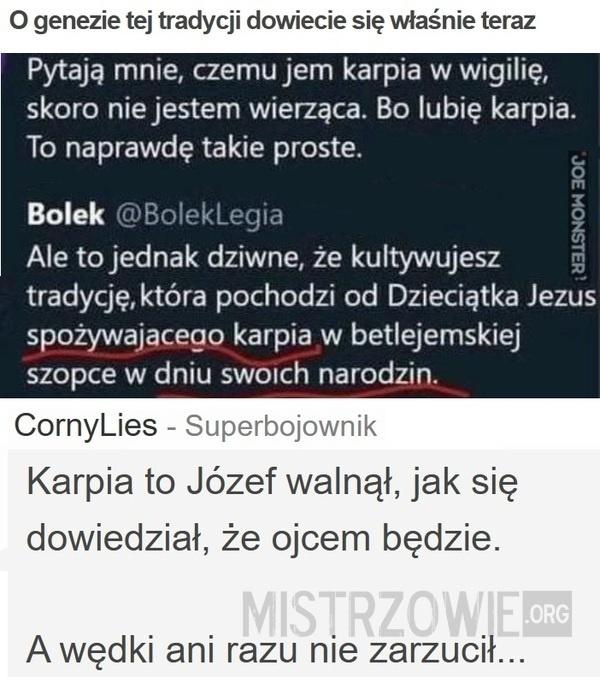Viewport: 600px width, 677px height.
Task: Click Bolek's reply about Dzieciątka Jezus
Action: point(311,315)
